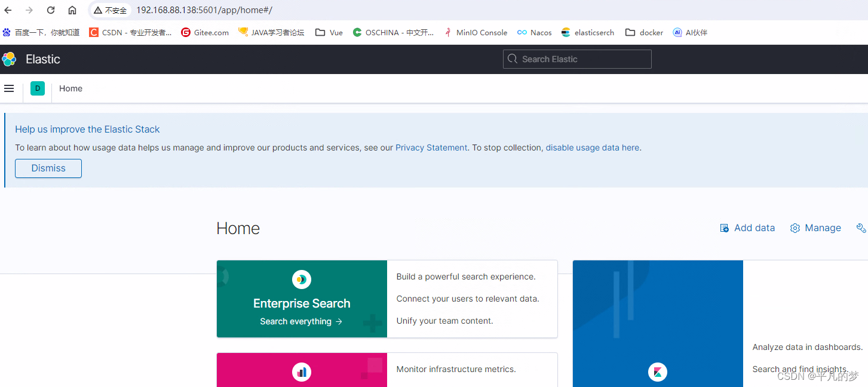Open the Kibana navigation hamburger menu
The height and width of the screenshot is (387, 868).
click(x=9, y=88)
